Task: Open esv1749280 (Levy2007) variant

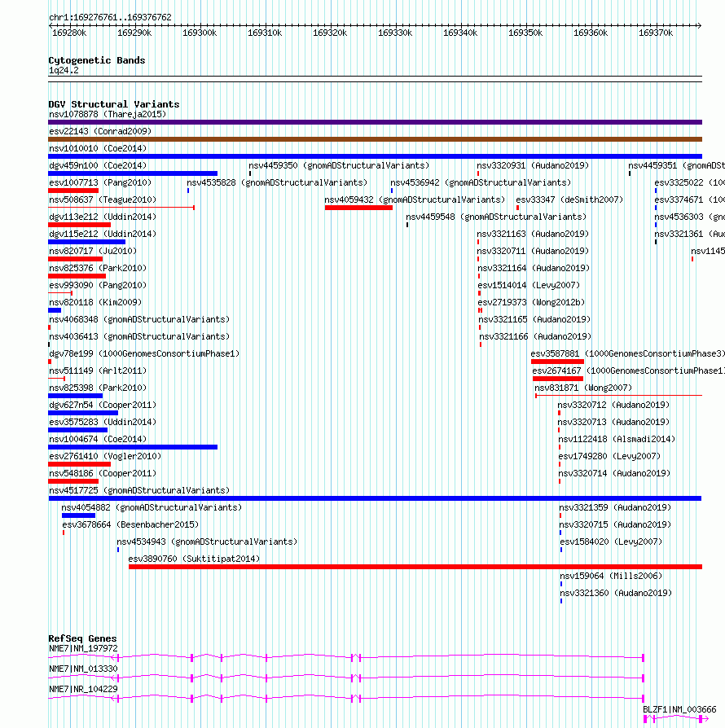Action: pyautogui.click(x=609, y=457)
